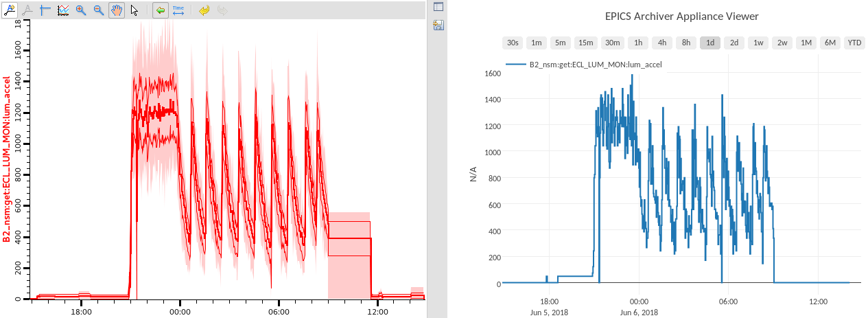Switch to the 1w time range
This screenshot has height=318, width=868.
tap(758, 43)
